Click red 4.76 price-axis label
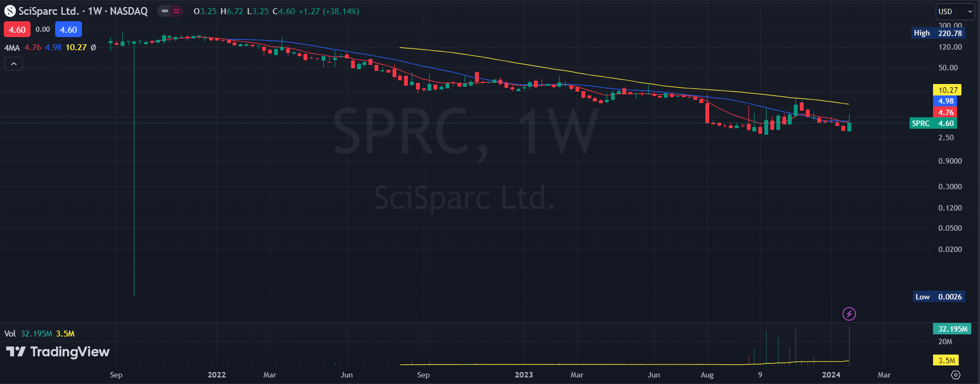The height and width of the screenshot is (384, 980). [x=946, y=112]
